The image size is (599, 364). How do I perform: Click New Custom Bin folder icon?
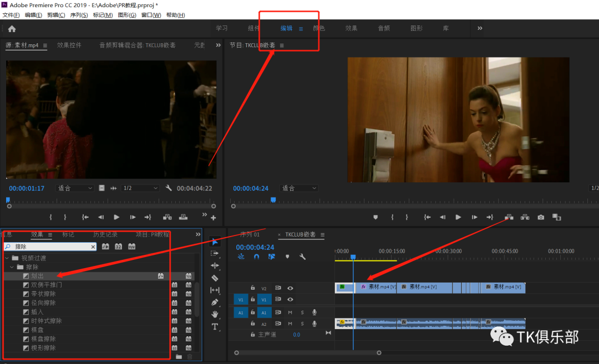point(179,357)
